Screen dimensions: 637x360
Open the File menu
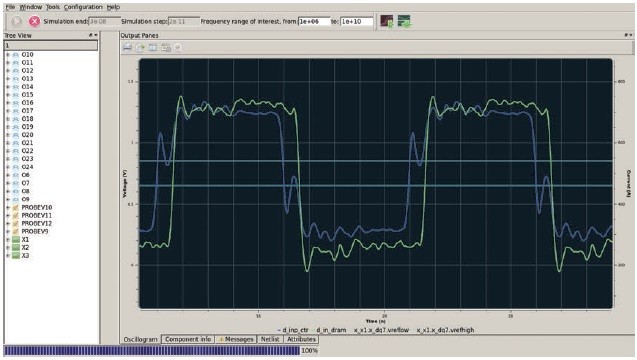pos(11,7)
